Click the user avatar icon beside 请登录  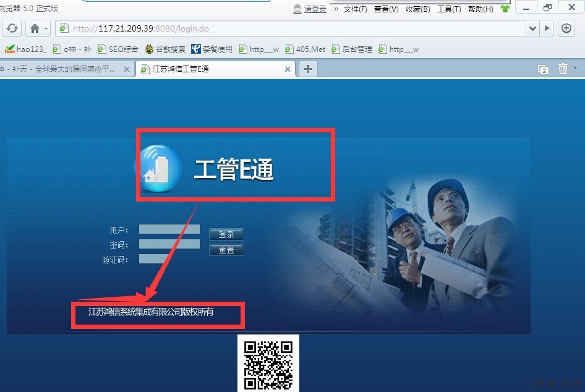coord(297,9)
